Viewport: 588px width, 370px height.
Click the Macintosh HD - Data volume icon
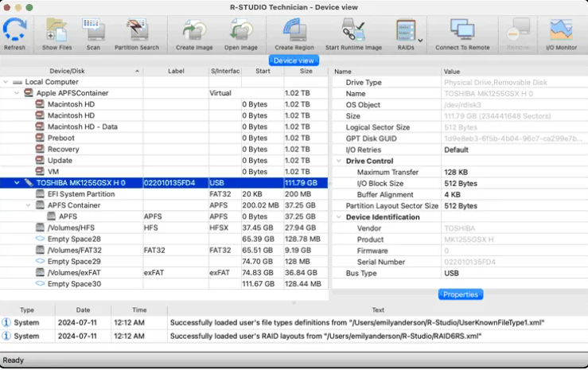tap(40, 127)
